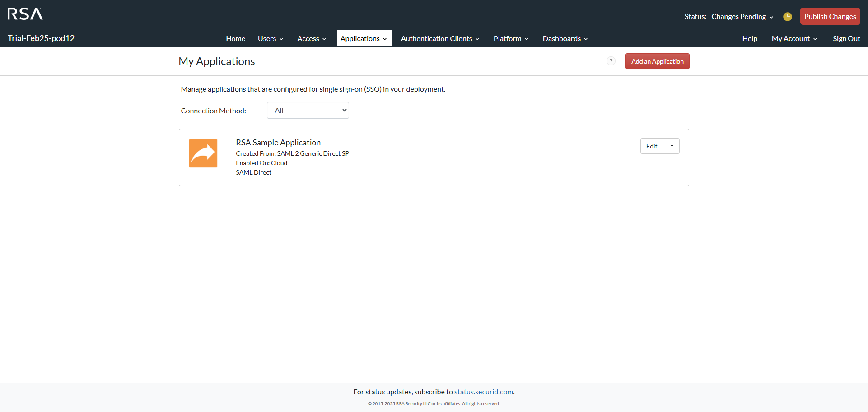868x412 pixels.
Task: Click the question mark help icon
Action: (x=611, y=61)
